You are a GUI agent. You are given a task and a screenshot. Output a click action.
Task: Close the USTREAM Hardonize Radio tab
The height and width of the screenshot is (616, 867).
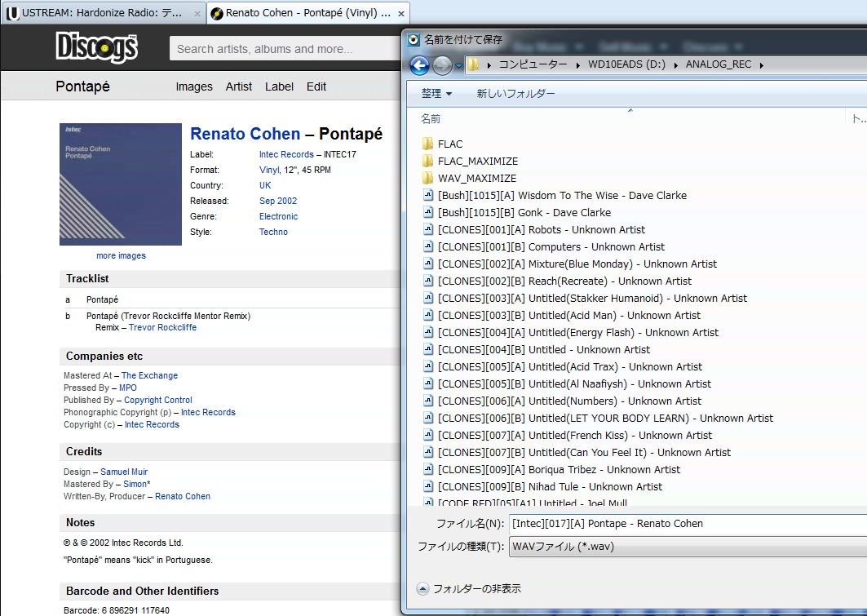(x=197, y=14)
